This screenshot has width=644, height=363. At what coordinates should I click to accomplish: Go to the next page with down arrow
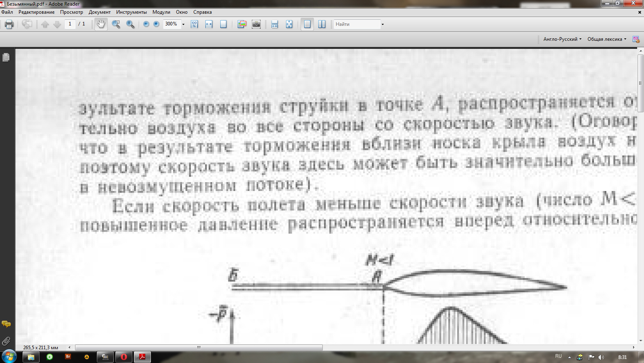point(57,24)
